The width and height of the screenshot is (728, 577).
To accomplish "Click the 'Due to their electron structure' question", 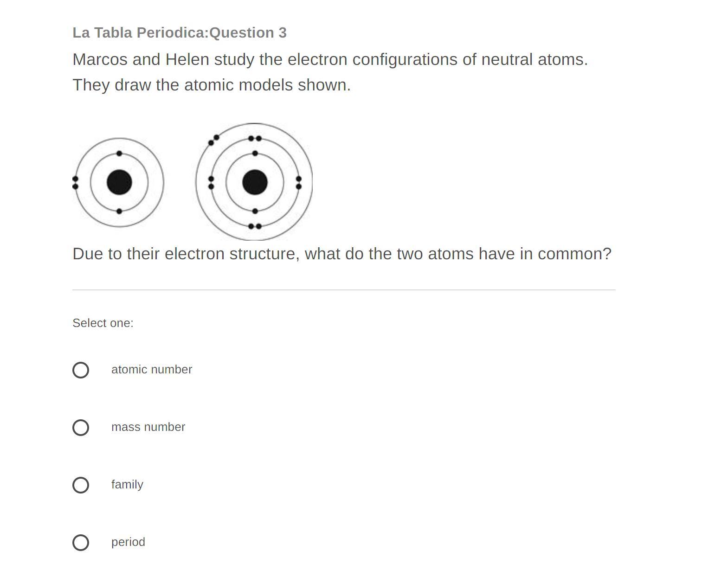I will [x=342, y=254].
